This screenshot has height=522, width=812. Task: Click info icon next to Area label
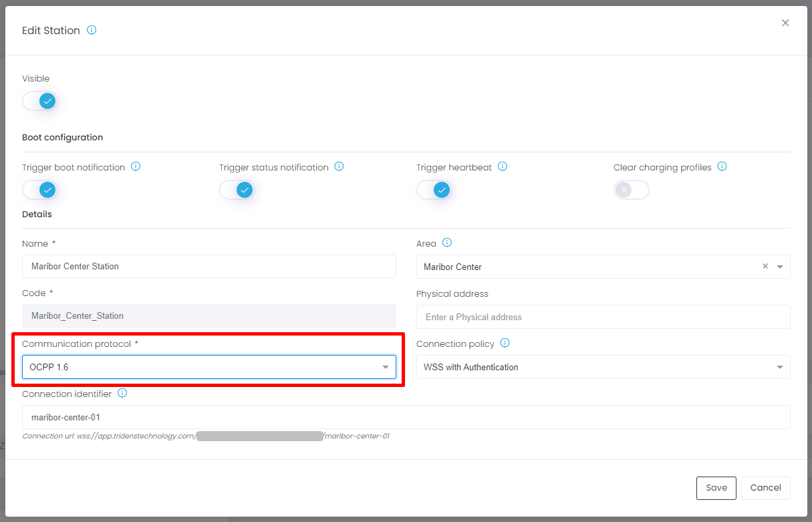click(447, 243)
